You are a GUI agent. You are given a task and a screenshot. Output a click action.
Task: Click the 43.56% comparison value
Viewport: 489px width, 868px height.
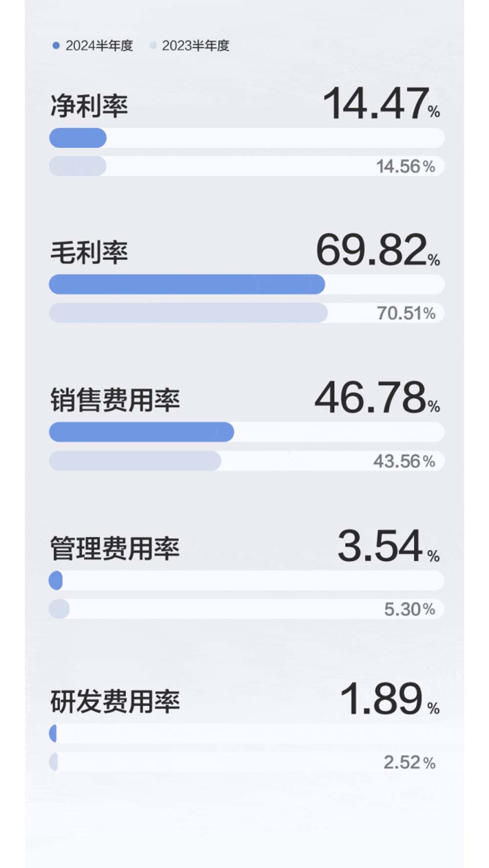pyautogui.click(x=404, y=461)
